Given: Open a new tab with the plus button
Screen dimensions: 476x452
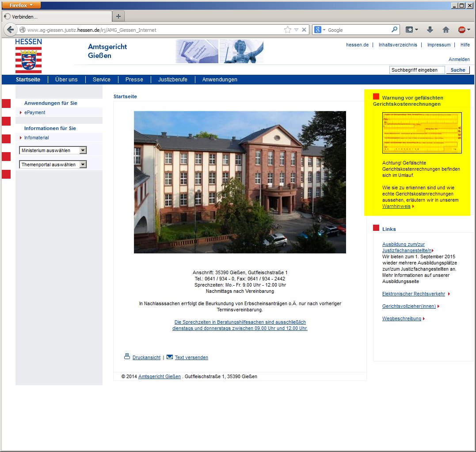Looking at the screenshot, I should [x=118, y=16].
